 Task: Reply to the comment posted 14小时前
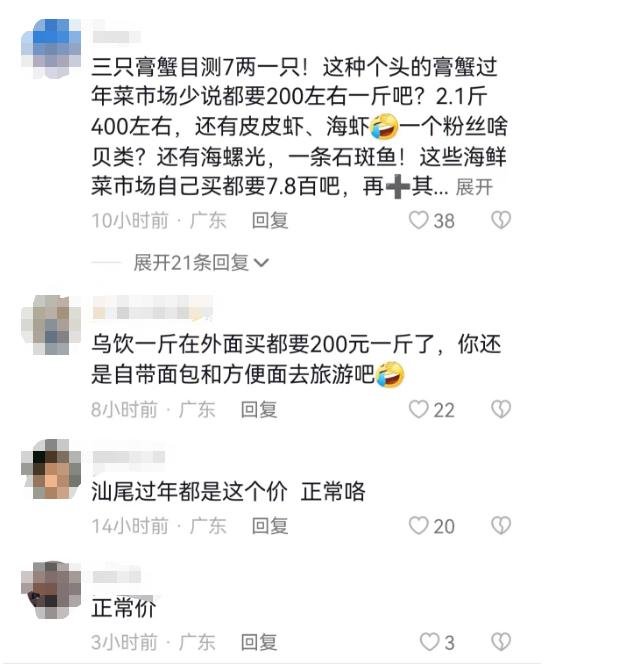point(270,526)
